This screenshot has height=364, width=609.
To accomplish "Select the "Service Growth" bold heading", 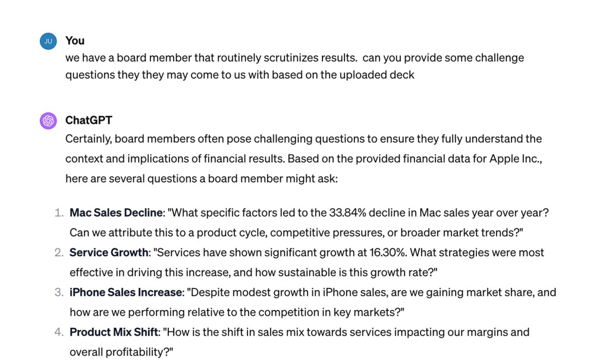I will [x=109, y=252].
